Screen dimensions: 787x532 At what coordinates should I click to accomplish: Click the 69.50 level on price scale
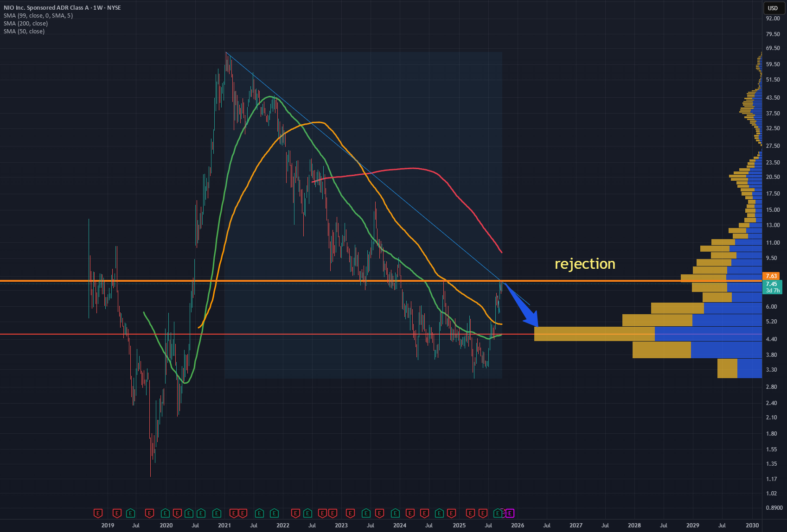(x=773, y=48)
